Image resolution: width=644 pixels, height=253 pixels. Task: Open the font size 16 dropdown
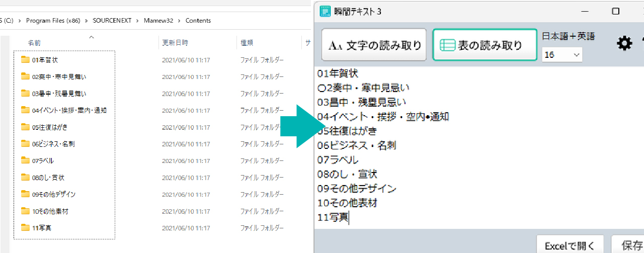click(x=561, y=55)
